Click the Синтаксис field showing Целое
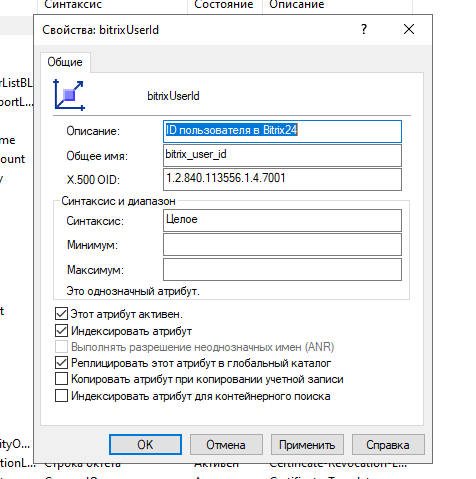Screen dimensions: 476x479 282,220
